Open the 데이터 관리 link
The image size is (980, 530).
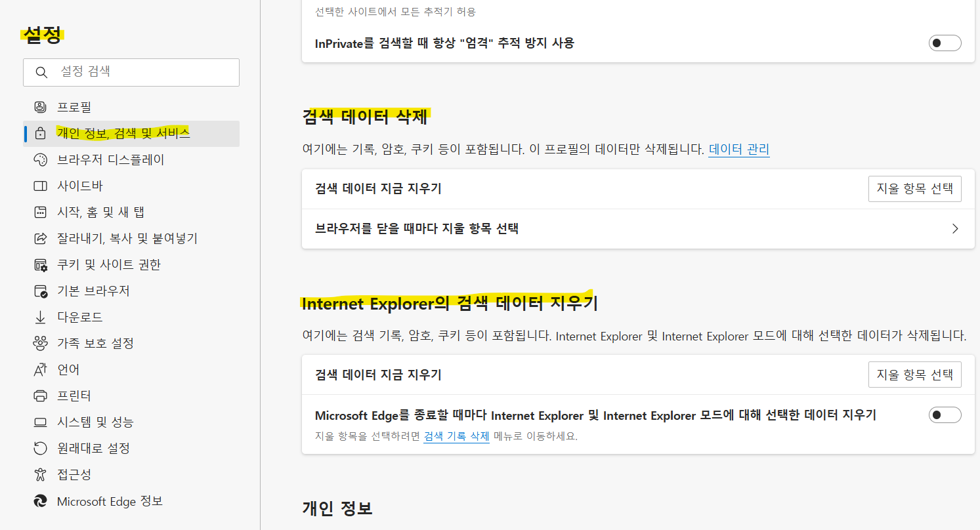pos(739,149)
